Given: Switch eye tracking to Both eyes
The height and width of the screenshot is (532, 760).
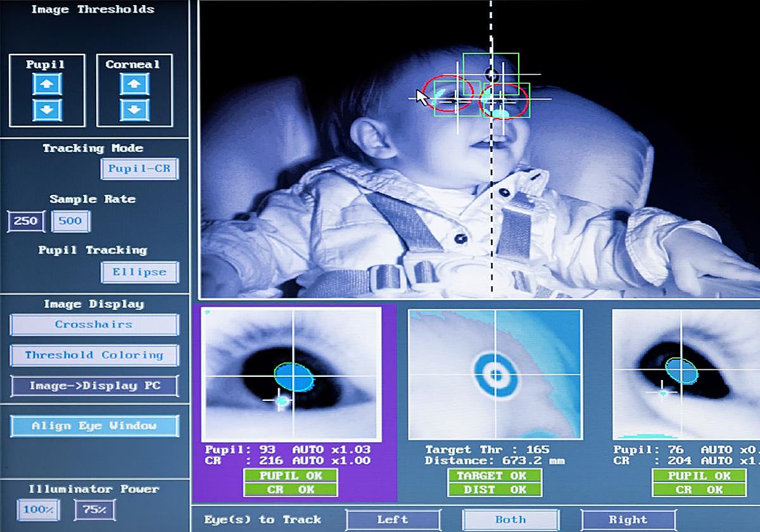Looking at the screenshot, I should click(510, 519).
